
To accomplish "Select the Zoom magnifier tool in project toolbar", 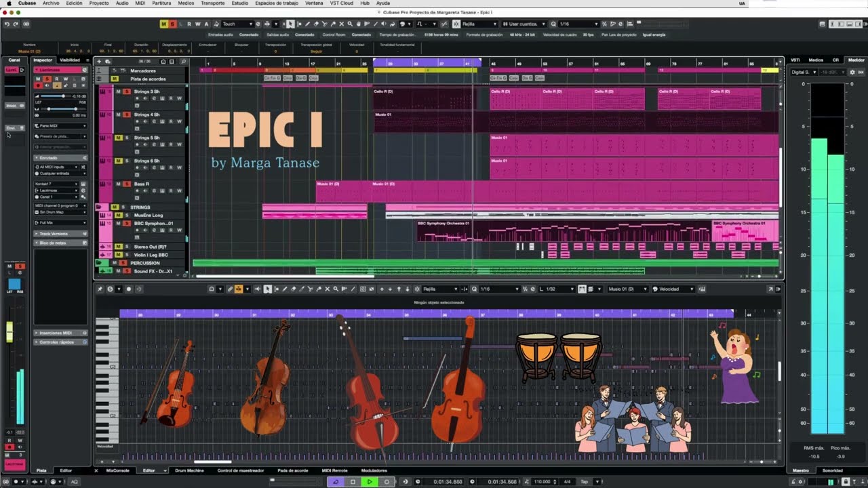I will coord(350,24).
